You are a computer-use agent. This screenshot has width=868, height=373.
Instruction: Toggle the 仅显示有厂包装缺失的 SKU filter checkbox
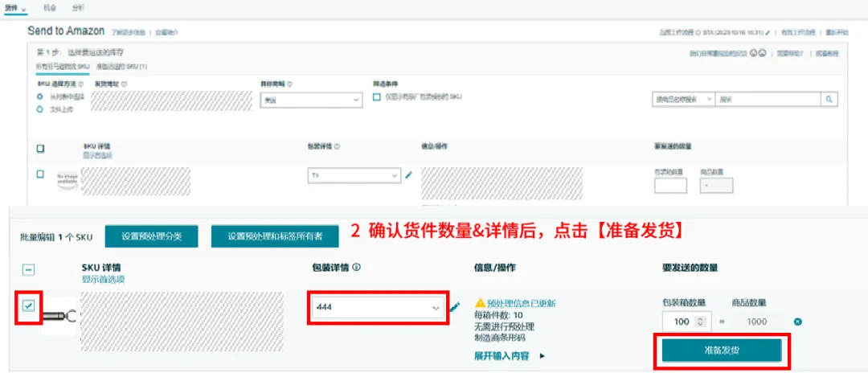point(377,96)
